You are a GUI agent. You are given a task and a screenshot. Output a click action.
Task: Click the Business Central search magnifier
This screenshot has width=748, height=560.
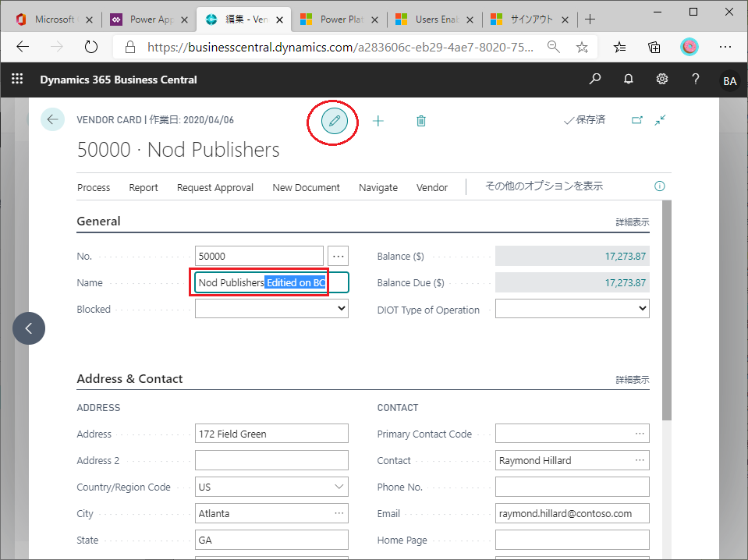595,80
